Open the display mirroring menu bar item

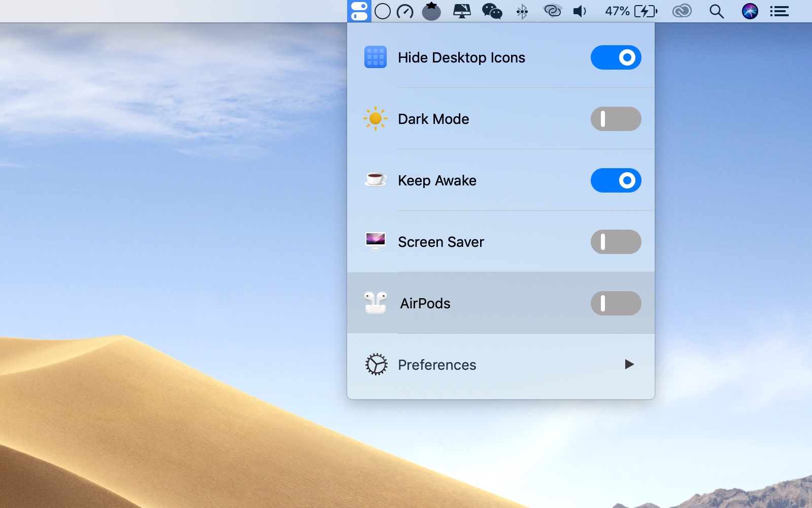click(462, 11)
